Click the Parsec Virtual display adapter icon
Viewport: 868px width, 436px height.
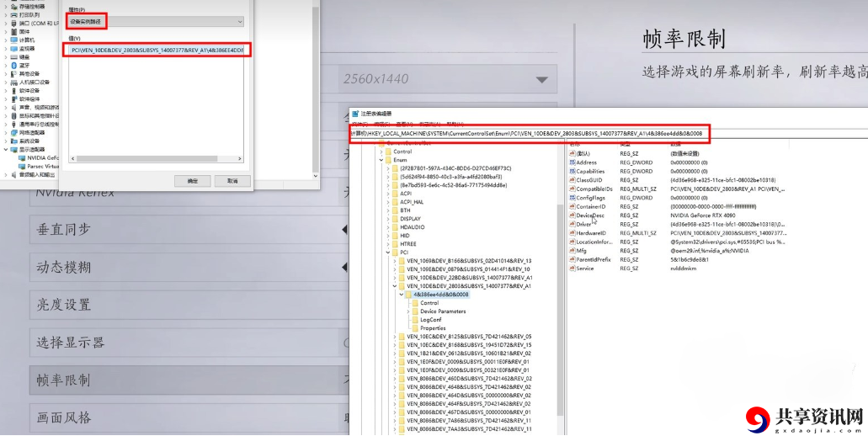click(22, 166)
